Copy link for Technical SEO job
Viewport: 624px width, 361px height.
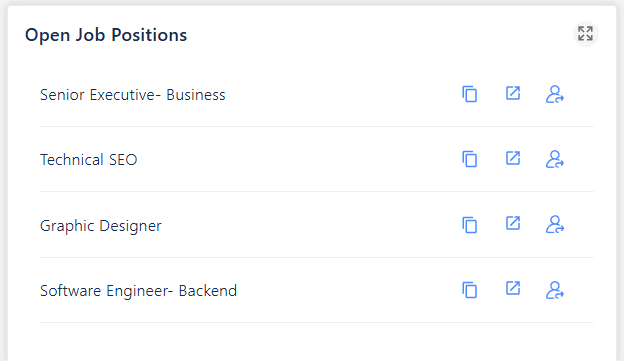[470, 159]
